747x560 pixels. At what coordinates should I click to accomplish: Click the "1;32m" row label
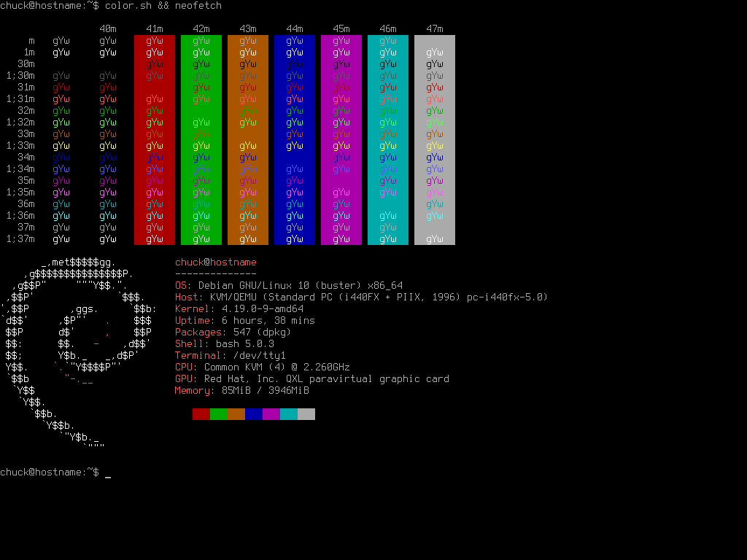click(x=20, y=122)
